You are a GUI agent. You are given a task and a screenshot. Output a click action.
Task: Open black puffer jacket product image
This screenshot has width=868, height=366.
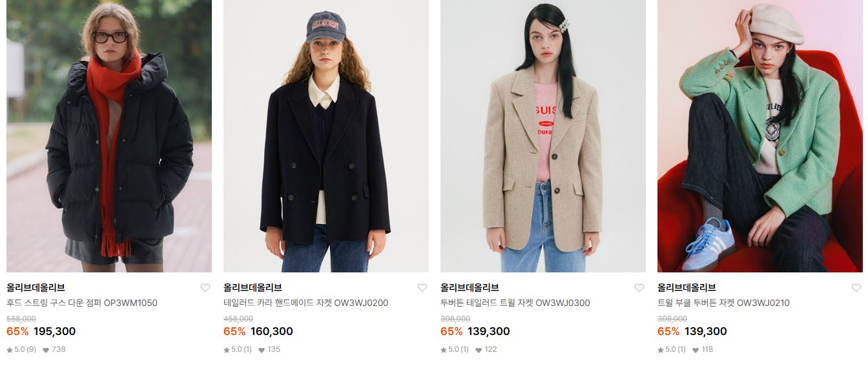(x=109, y=136)
